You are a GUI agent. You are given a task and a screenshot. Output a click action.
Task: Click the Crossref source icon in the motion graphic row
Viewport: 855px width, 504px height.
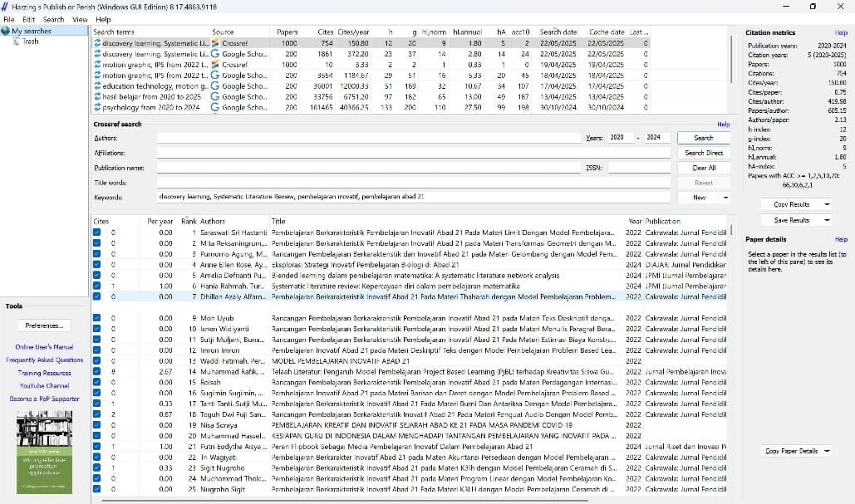[x=215, y=64]
